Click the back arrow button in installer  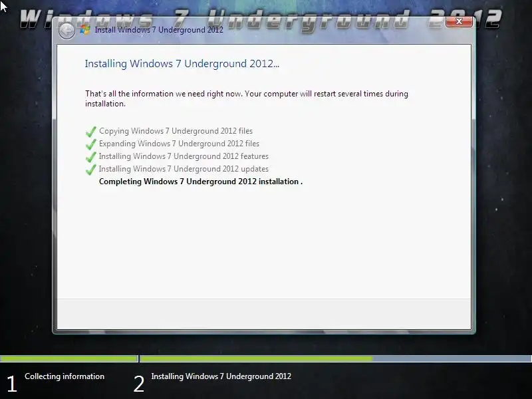click(x=66, y=31)
